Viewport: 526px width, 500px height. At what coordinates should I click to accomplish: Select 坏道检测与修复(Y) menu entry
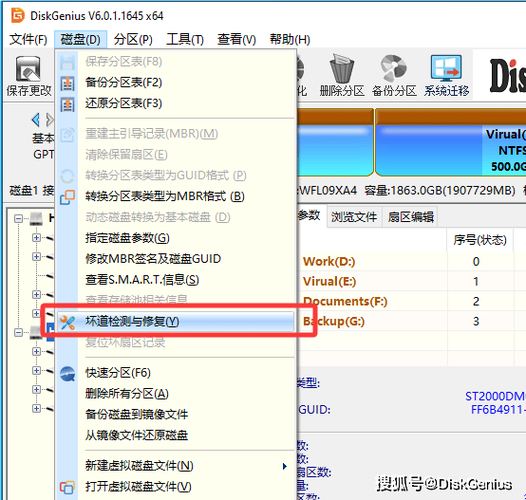(176, 322)
